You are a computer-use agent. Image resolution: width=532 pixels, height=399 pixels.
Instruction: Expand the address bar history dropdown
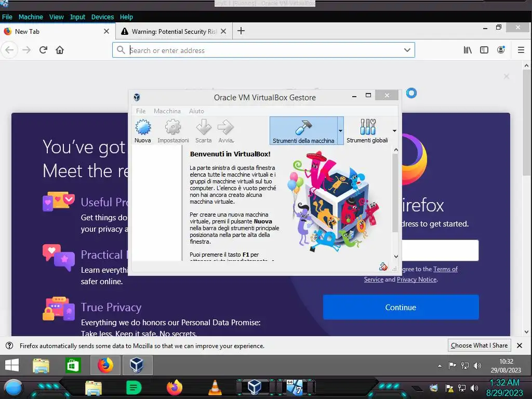click(407, 50)
